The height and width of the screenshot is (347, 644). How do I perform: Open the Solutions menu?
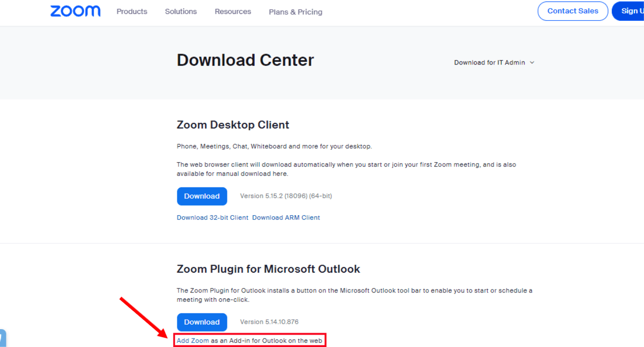tap(181, 11)
